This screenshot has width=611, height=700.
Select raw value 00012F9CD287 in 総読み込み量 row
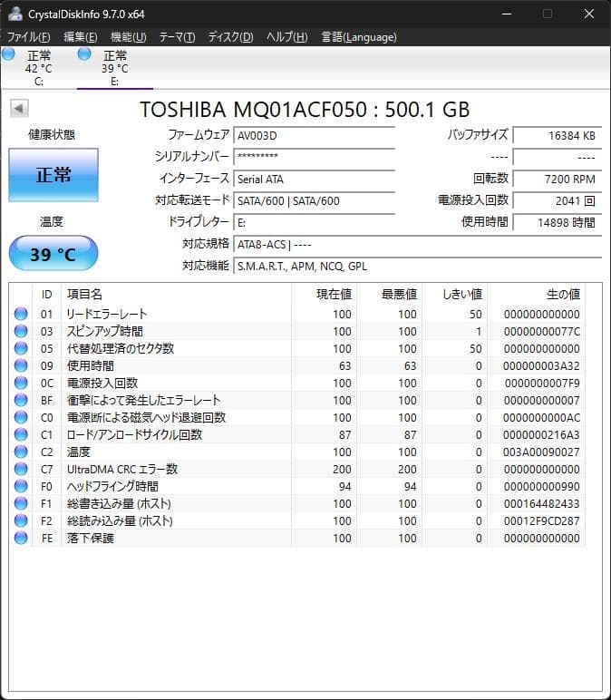pos(542,520)
